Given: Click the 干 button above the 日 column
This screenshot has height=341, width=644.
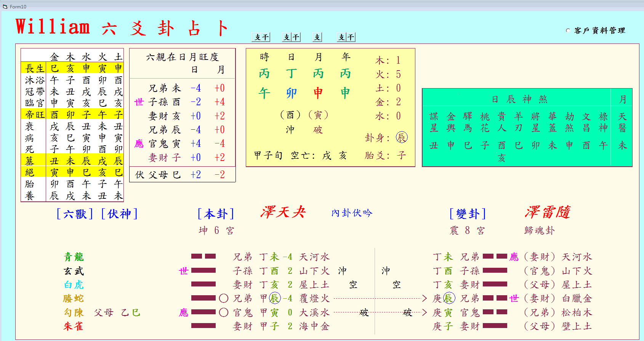Looking at the screenshot, I should (296, 37).
